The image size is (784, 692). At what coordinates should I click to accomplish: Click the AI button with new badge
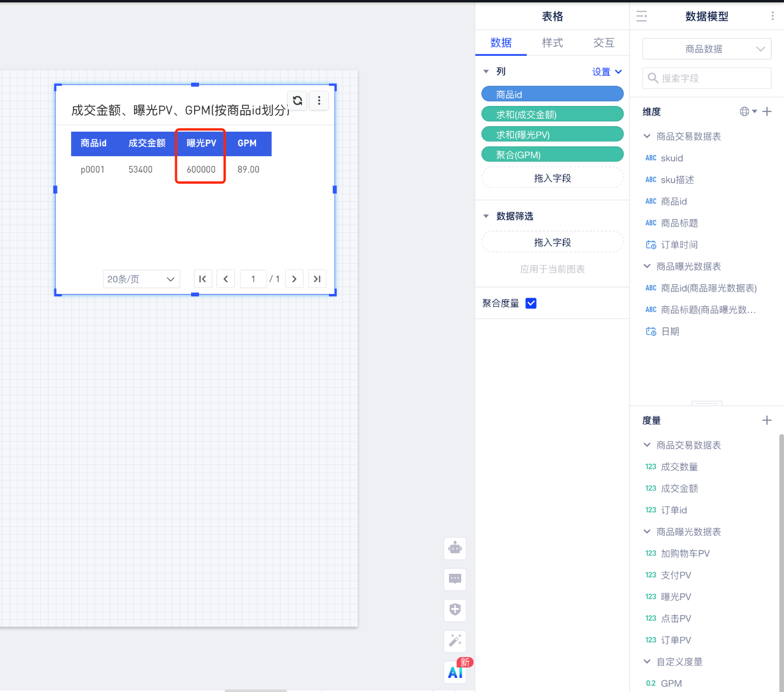[x=455, y=672]
